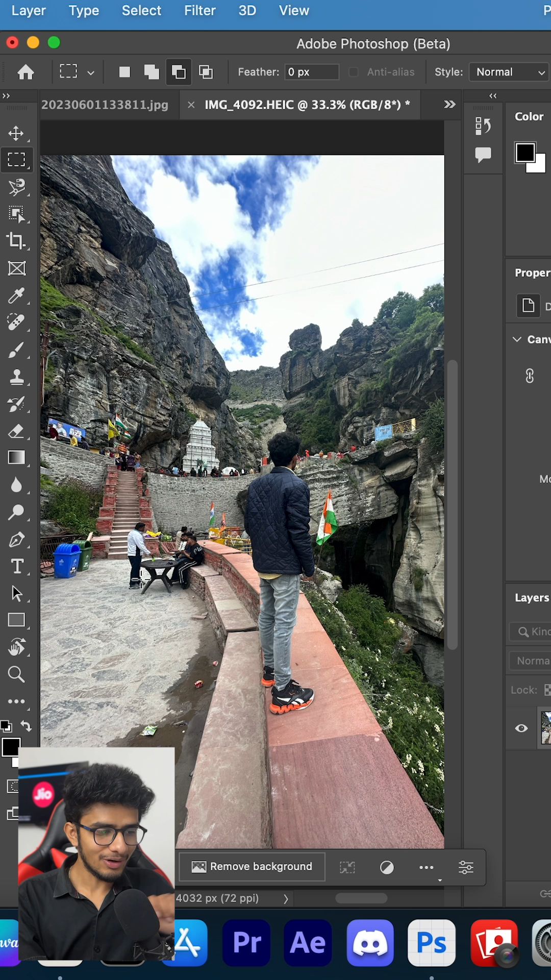
Task: Select the Pen tool
Action: (16, 540)
